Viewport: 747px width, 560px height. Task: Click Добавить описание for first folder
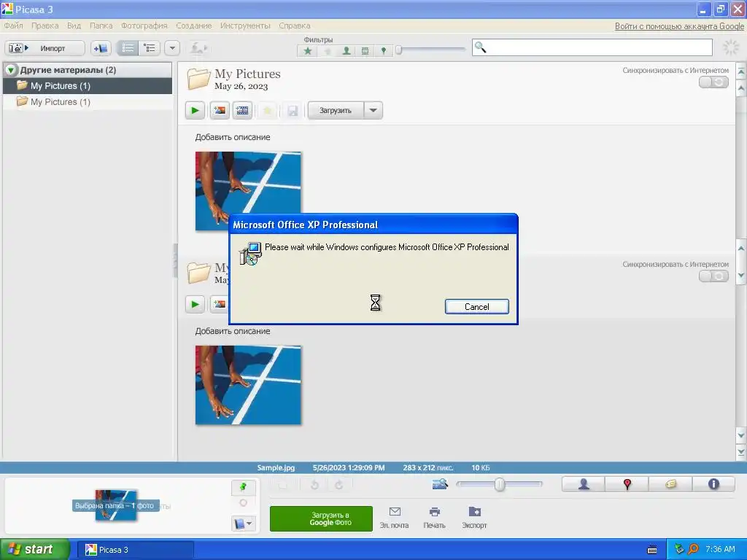tap(233, 137)
